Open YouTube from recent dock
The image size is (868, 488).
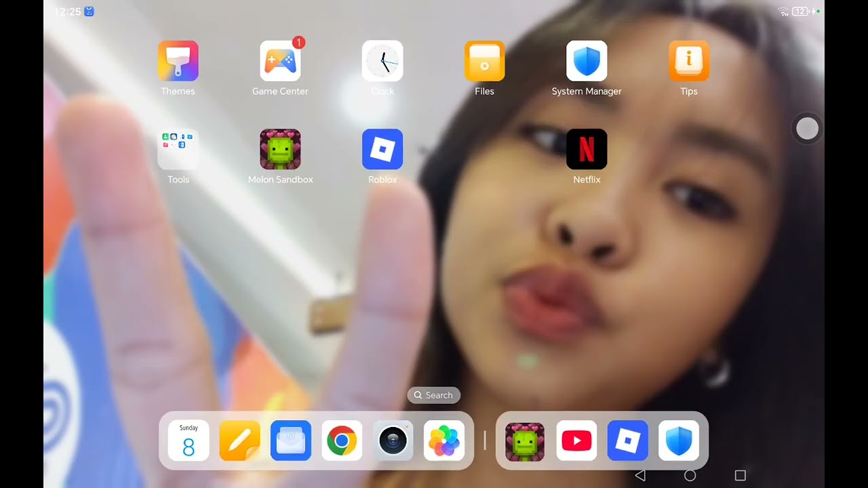pos(576,441)
